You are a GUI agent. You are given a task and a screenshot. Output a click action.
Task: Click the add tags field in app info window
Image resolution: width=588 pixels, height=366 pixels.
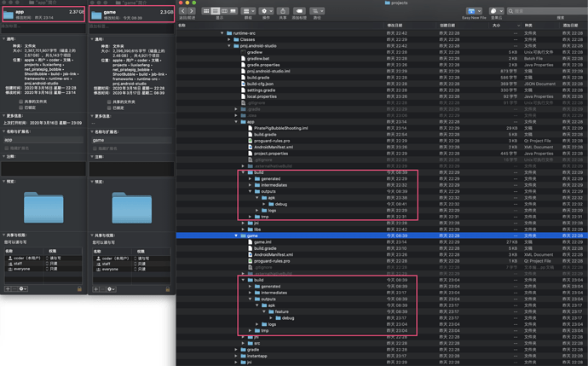[x=43, y=26]
